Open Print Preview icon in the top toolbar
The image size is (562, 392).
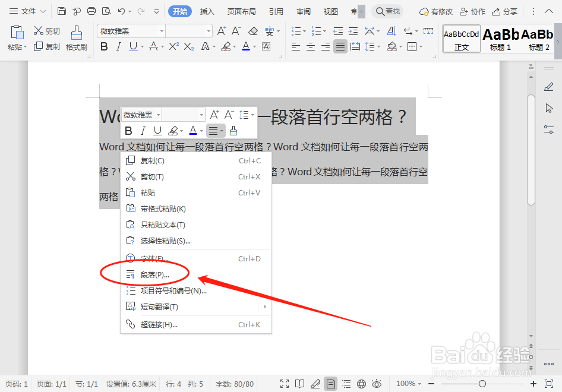pos(106,11)
